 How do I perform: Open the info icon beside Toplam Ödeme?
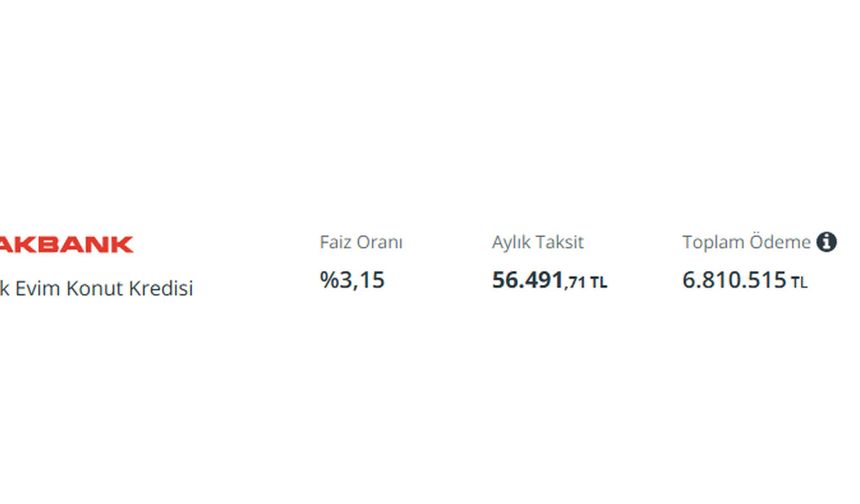pyautogui.click(x=826, y=242)
